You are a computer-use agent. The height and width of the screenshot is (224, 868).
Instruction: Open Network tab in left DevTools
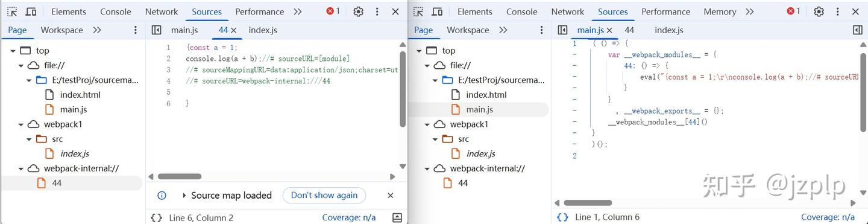(162, 11)
